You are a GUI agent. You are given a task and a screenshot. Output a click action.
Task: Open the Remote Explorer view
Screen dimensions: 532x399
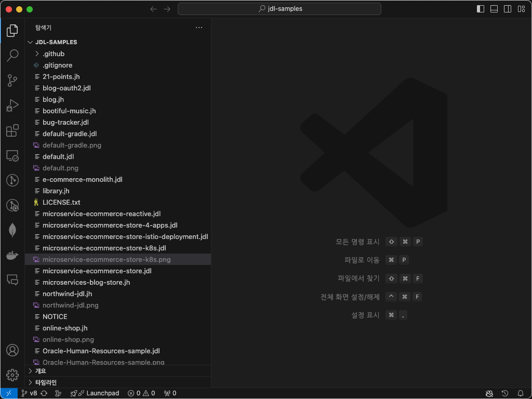12,155
